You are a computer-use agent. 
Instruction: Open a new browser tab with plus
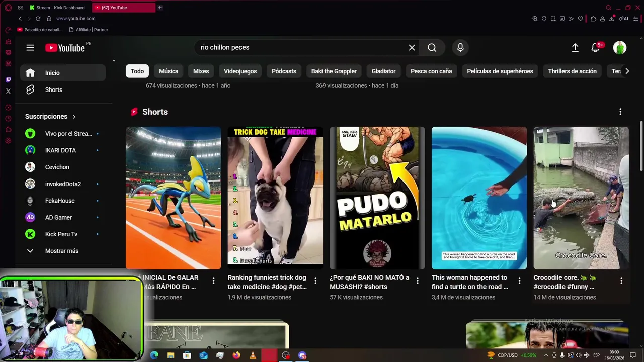point(159,8)
